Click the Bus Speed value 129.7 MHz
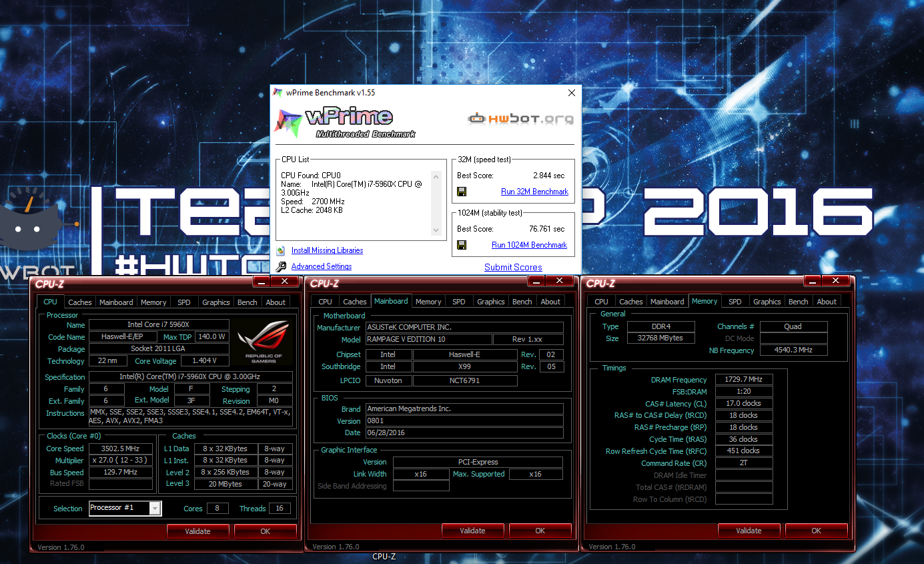The width and height of the screenshot is (924, 564). click(x=121, y=472)
